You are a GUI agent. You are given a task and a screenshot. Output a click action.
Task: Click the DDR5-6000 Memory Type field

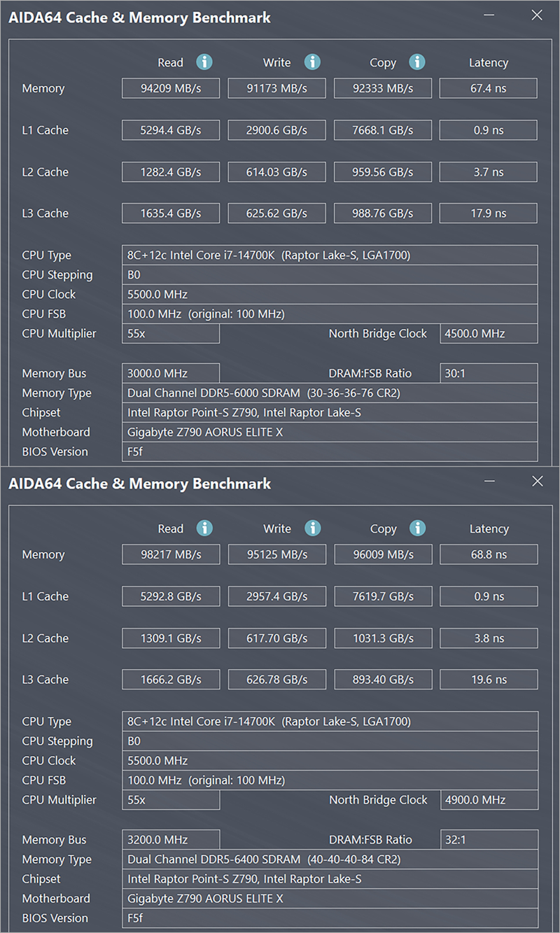(x=330, y=393)
